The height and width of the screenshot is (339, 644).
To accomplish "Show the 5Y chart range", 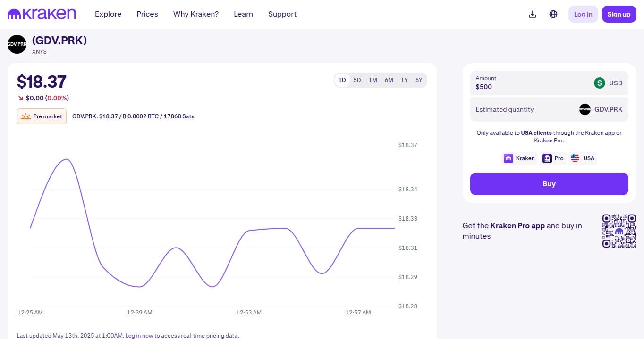I will pyautogui.click(x=419, y=80).
